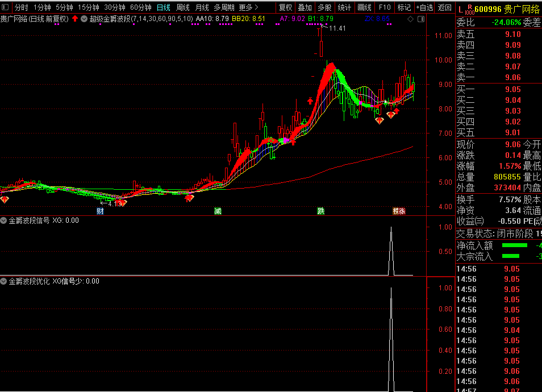
Task: Click the L marker icon before stock code 600996
Action: [x=460, y=9]
